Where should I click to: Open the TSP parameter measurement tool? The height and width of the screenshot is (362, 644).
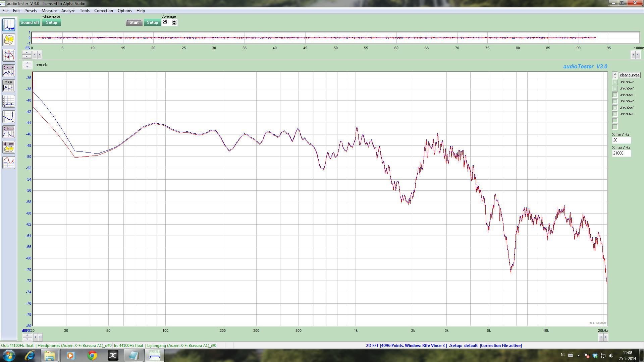click(x=9, y=86)
